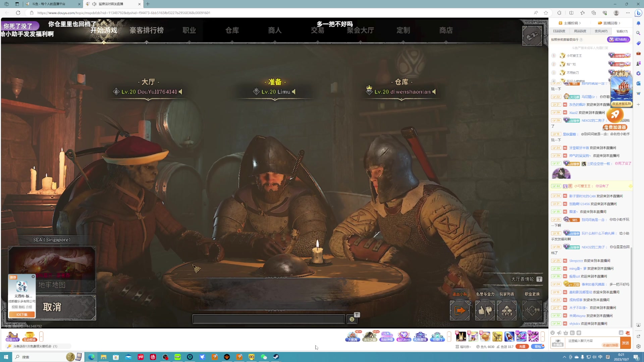
Task: Open Edge sidebar Outlook icon
Action: coord(638,83)
